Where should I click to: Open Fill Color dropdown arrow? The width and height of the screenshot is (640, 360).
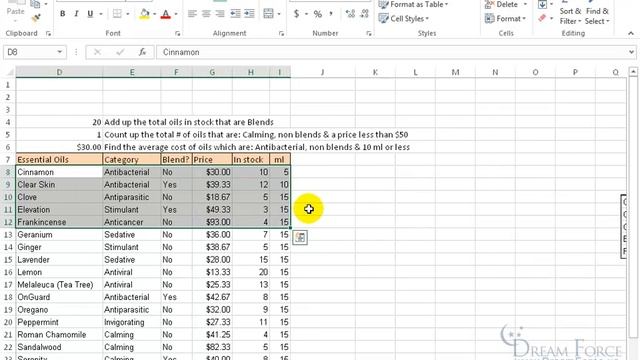154,14
